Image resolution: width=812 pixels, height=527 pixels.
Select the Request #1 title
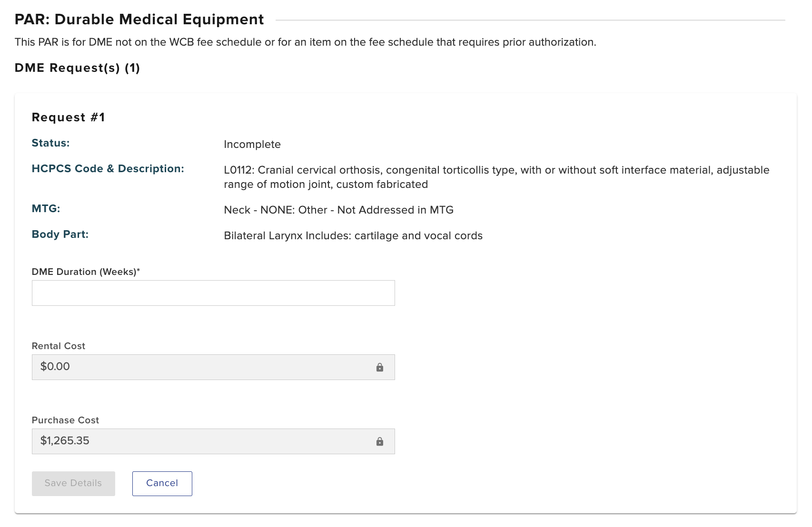(x=69, y=117)
